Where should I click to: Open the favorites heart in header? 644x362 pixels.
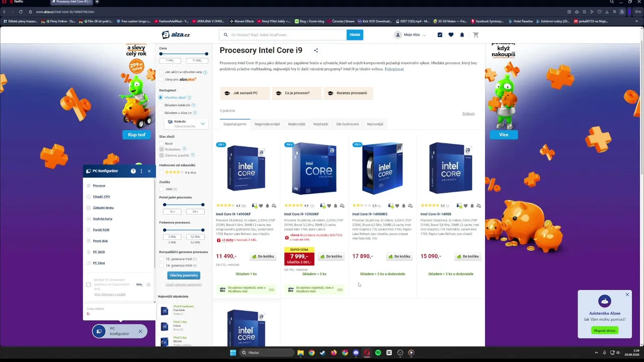[451, 35]
